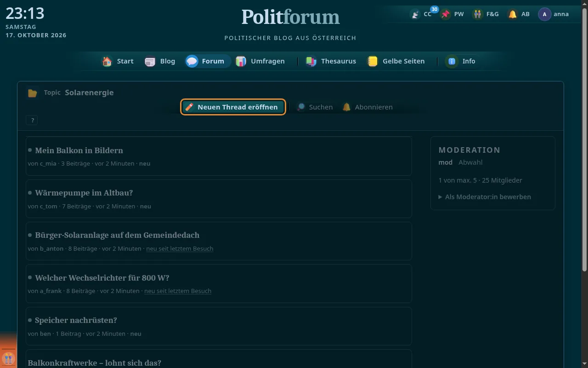Open Blog via the newspaper icon

(x=150, y=61)
